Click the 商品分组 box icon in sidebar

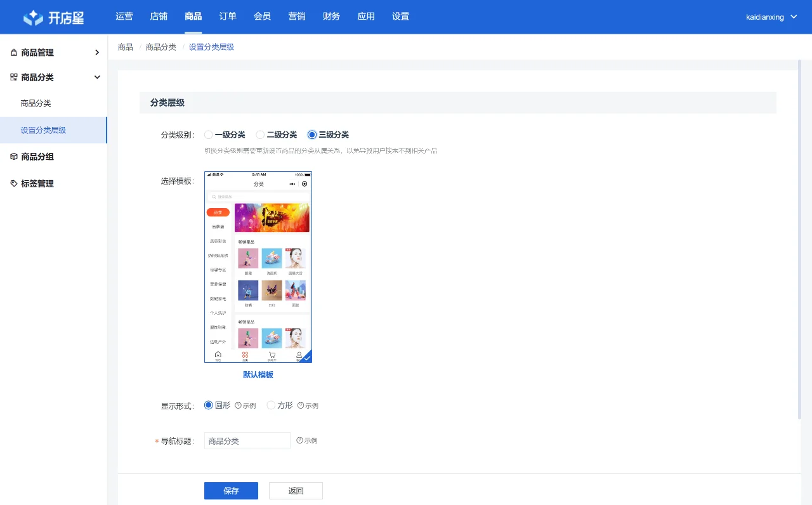click(14, 157)
